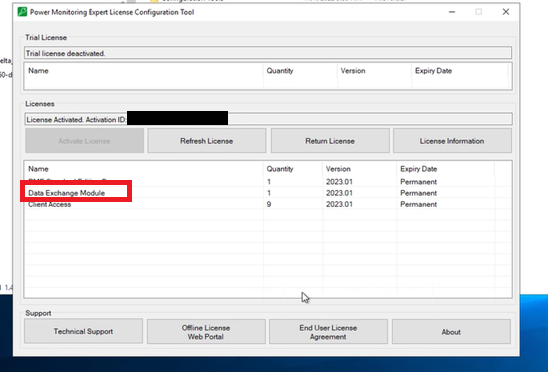This screenshot has height=372, width=548.
Task: Select the Client Access license row
Action: pyautogui.click(x=268, y=204)
